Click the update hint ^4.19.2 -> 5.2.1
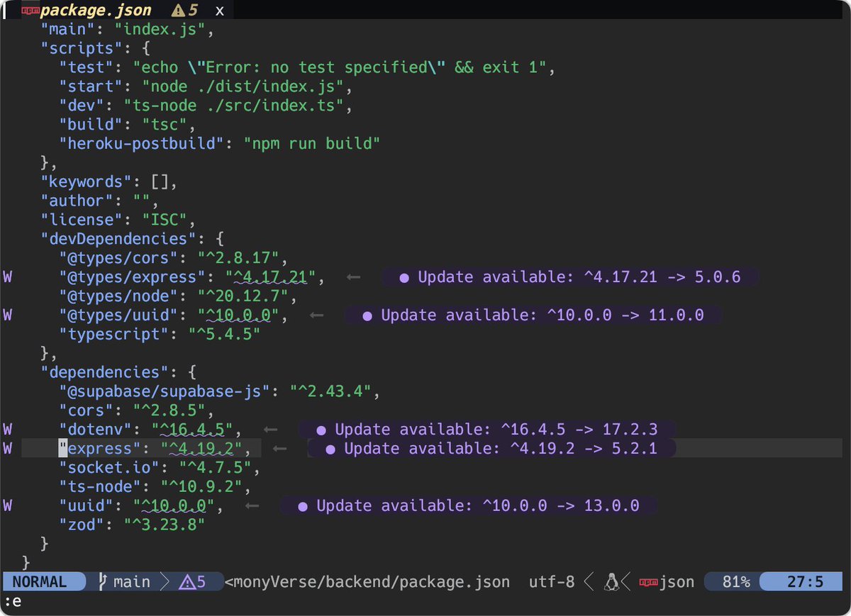851x616 pixels. [x=491, y=449]
